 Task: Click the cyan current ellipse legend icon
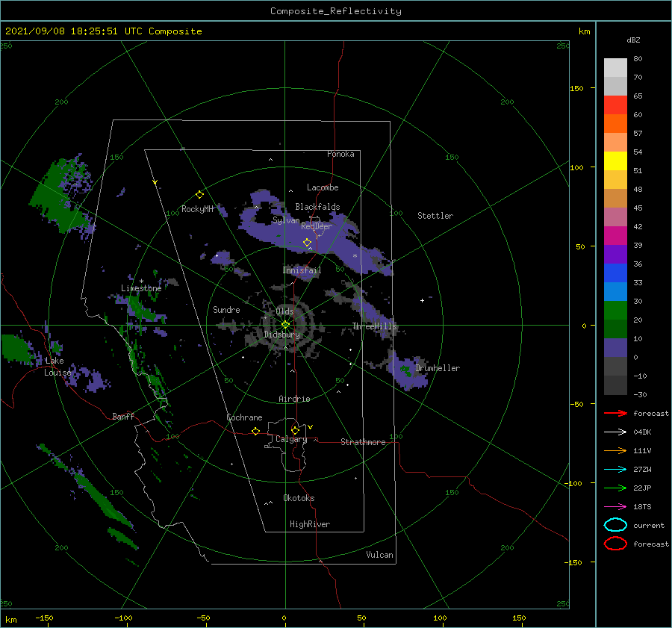[x=615, y=525]
